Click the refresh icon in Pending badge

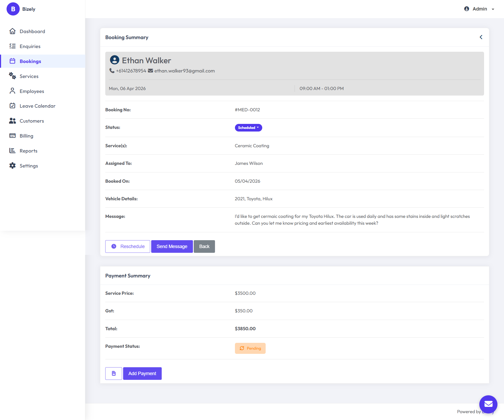pyautogui.click(x=242, y=348)
